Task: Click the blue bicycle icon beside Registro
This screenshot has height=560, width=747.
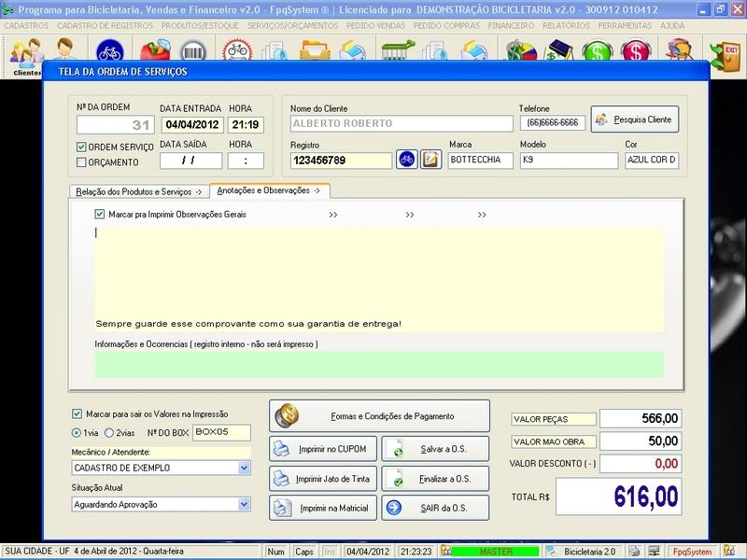Action: (406, 160)
